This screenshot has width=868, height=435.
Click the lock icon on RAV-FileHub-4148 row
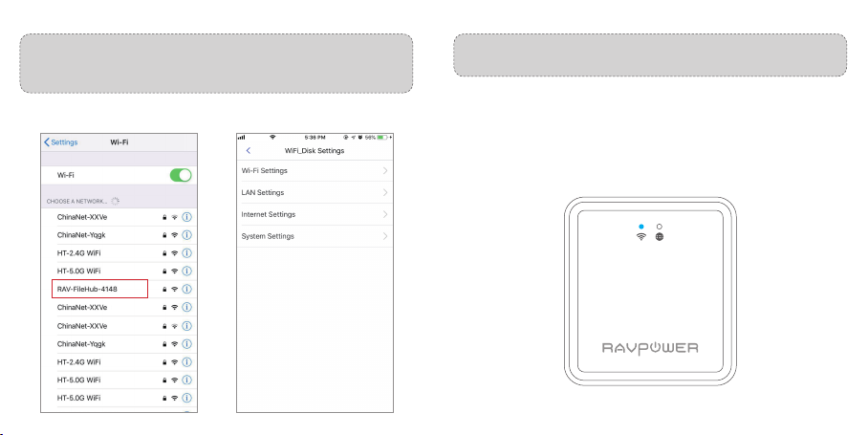pyautogui.click(x=164, y=290)
